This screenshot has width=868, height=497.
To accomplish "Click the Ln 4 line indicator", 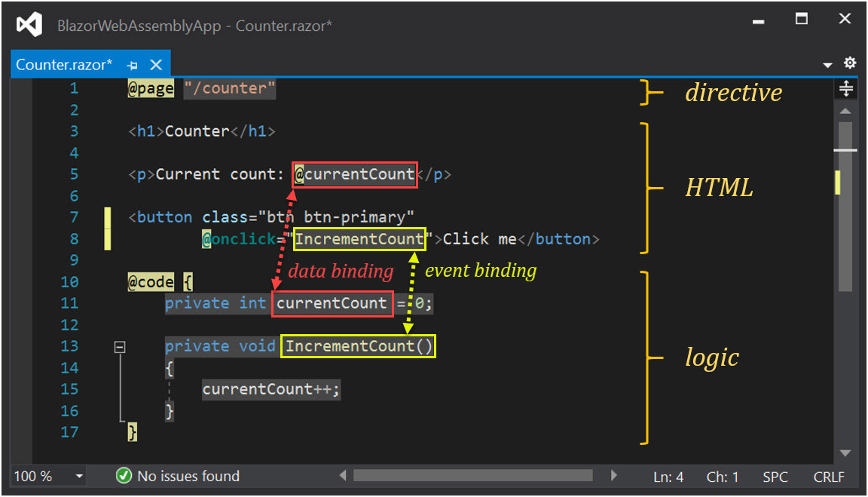I will 668,476.
